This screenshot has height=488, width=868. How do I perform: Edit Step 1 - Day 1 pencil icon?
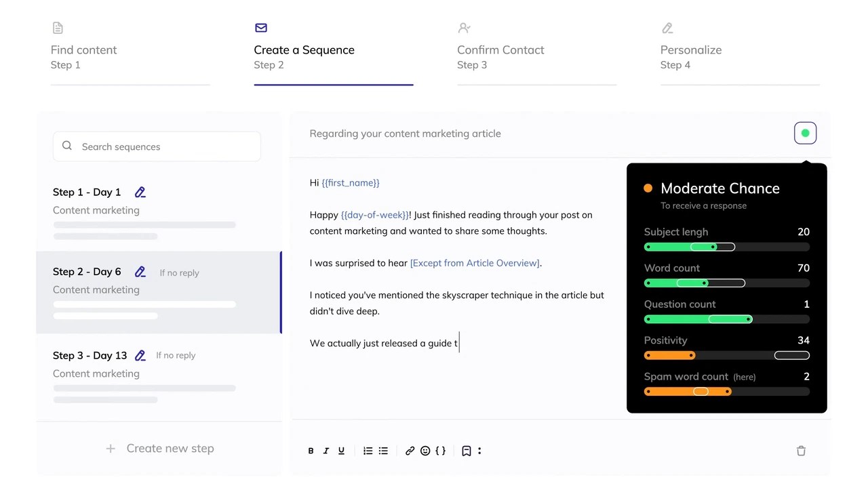(x=140, y=192)
